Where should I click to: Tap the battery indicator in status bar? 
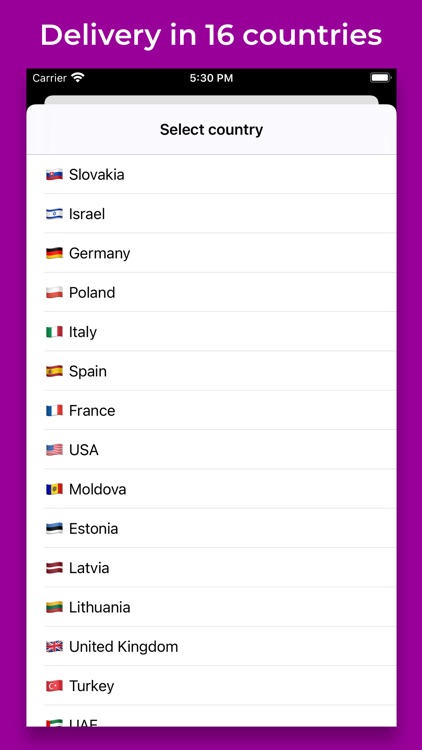pyautogui.click(x=381, y=77)
